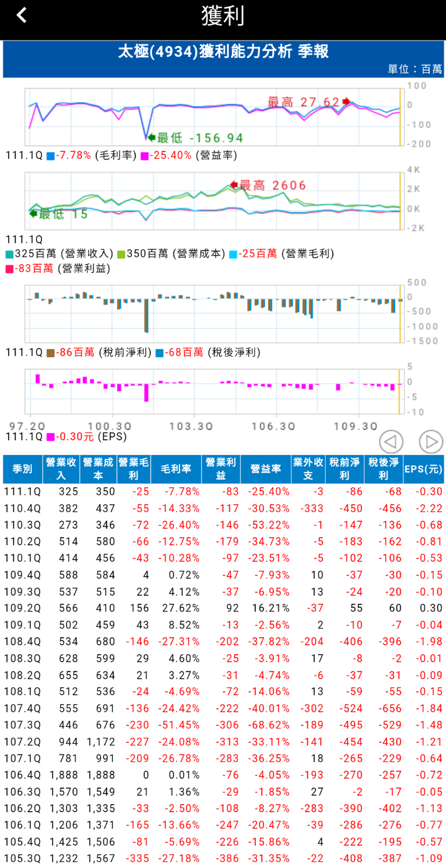Select the 108.3Q row label
Screen dimensions: 446x868
[22, 658]
